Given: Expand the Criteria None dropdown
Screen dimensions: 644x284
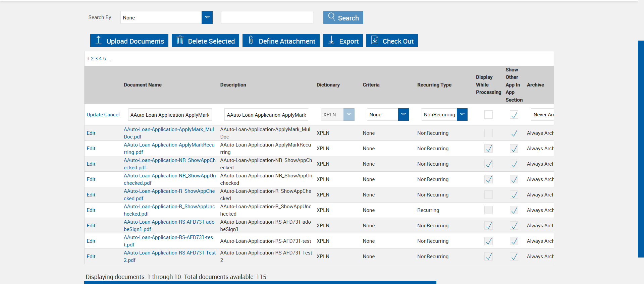Looking at the screenshot, I should (x=404, y=114).
